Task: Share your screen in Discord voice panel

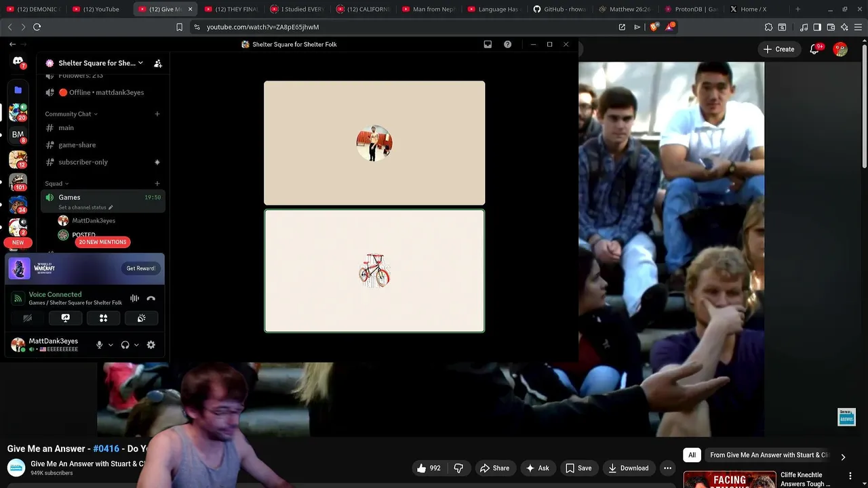Action: tap(65, 318)
